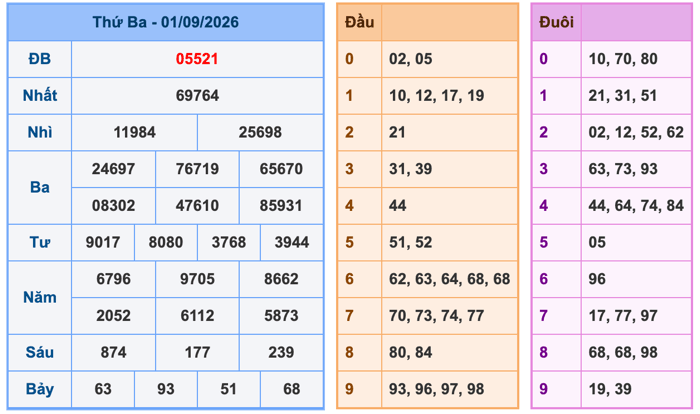This screenshot has width=700, height=414.
Task: Click the Nhì row label
Action: [40, 132]
